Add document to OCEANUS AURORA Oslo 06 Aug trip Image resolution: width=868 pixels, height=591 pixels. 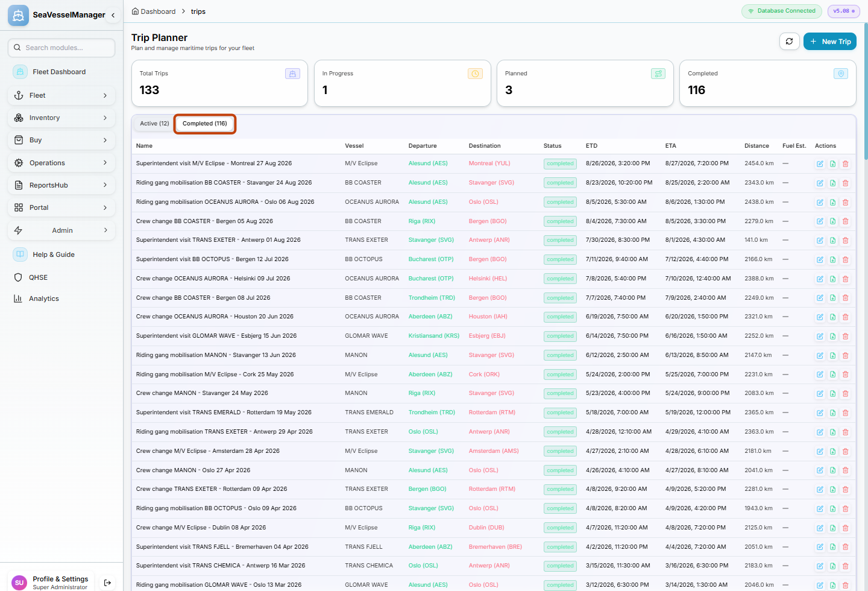tap(832, 203)
